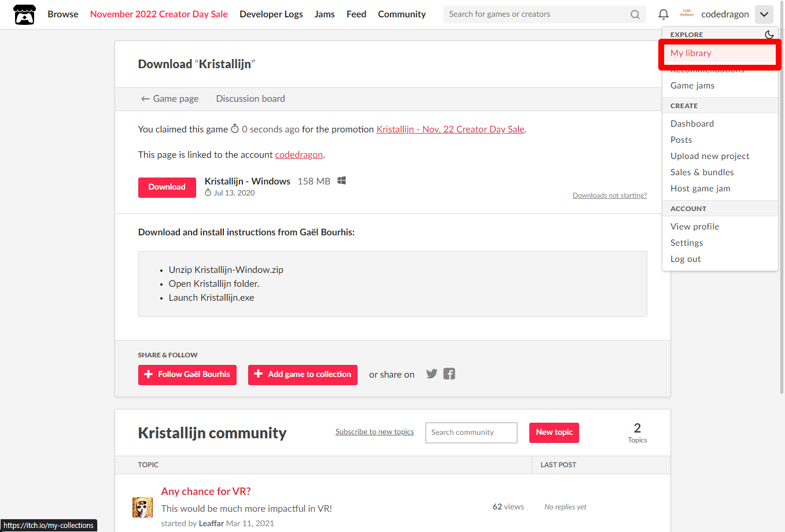
Task: Open the codedragon account link
Action: point(299,155)
